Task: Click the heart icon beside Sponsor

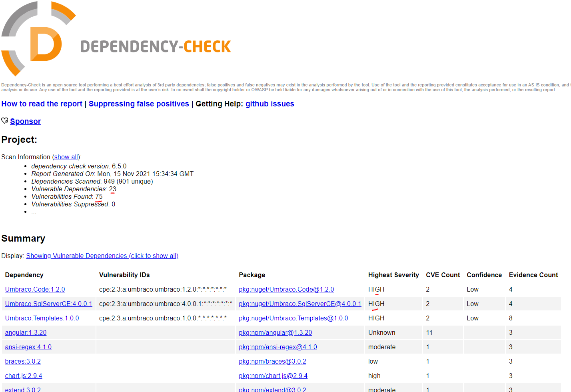Action: pyautogui.click(x=5, y=121)
